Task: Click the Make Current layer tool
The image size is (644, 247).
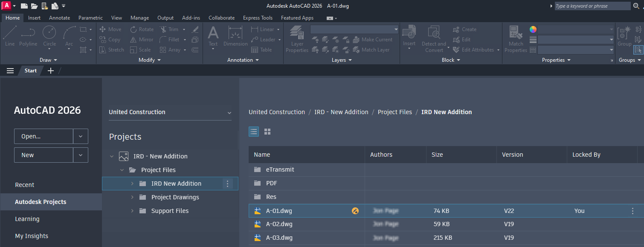Action: coord(373,40)
